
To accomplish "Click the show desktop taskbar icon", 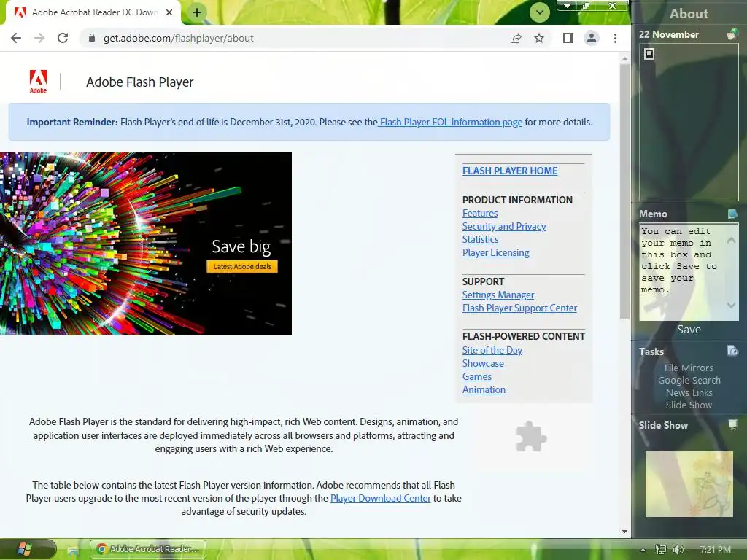I will pos(73,551).
